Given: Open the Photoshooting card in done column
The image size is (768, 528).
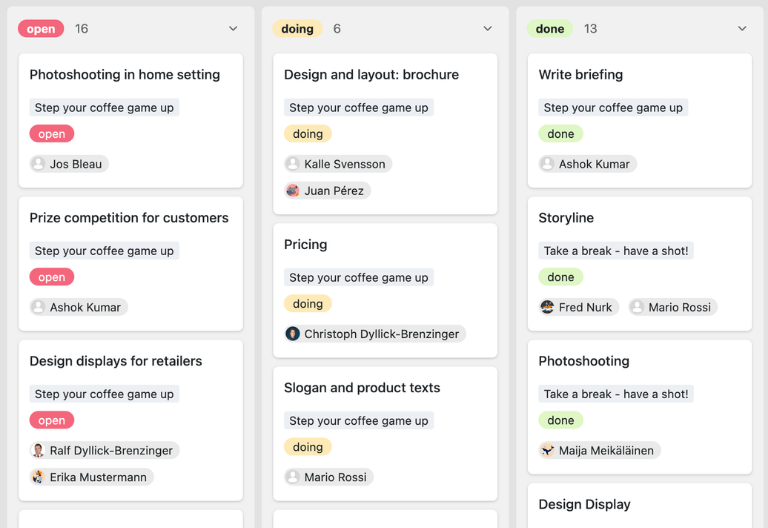Looking at the screenshot, I should pyautogui.click(x=640, y=407).
